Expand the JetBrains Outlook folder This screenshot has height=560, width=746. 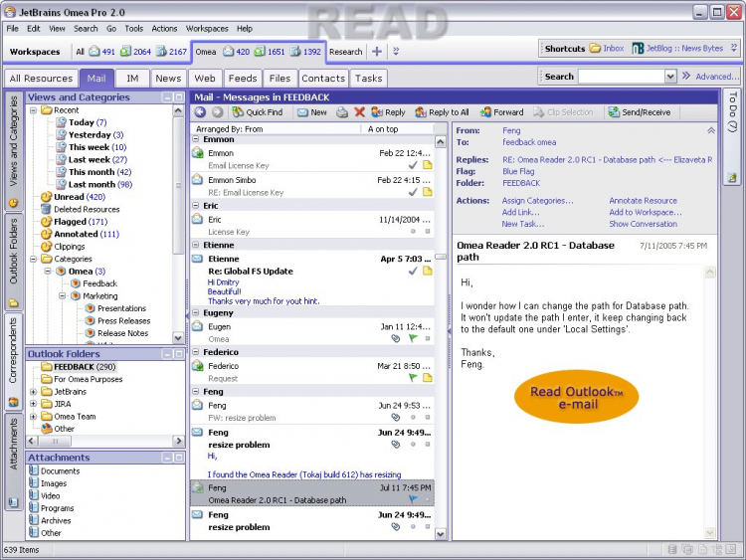(x=33, y=392)
